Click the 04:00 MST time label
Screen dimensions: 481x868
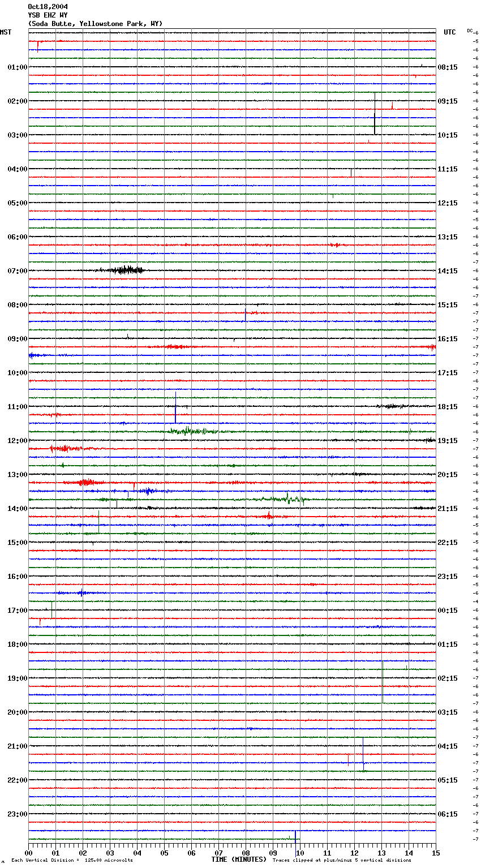(x=17, y=169)
